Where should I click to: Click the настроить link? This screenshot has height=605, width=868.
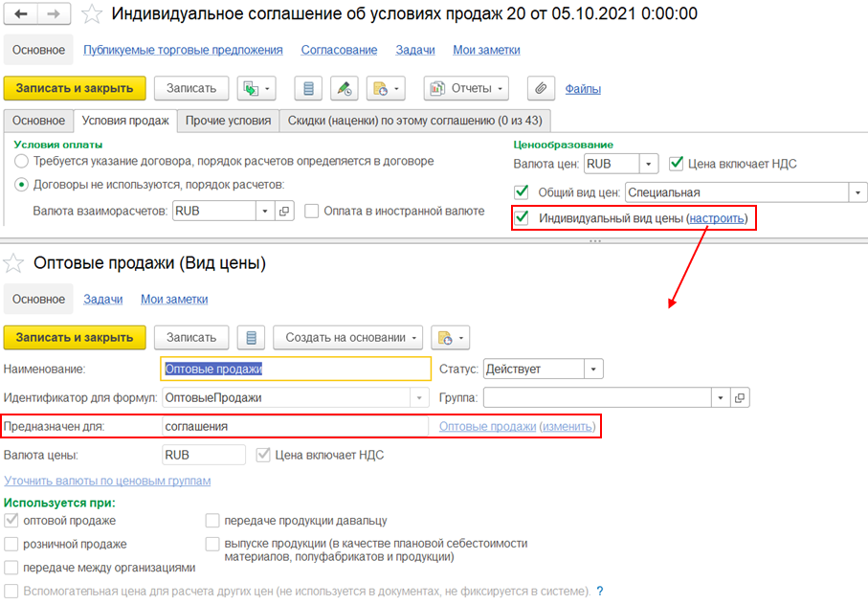(x=716, y=218)
